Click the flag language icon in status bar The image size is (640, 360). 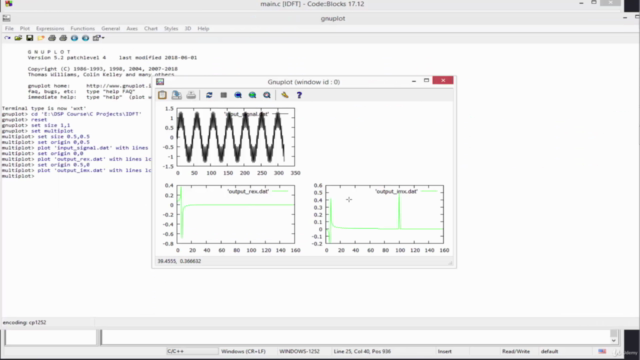point(602,351)
